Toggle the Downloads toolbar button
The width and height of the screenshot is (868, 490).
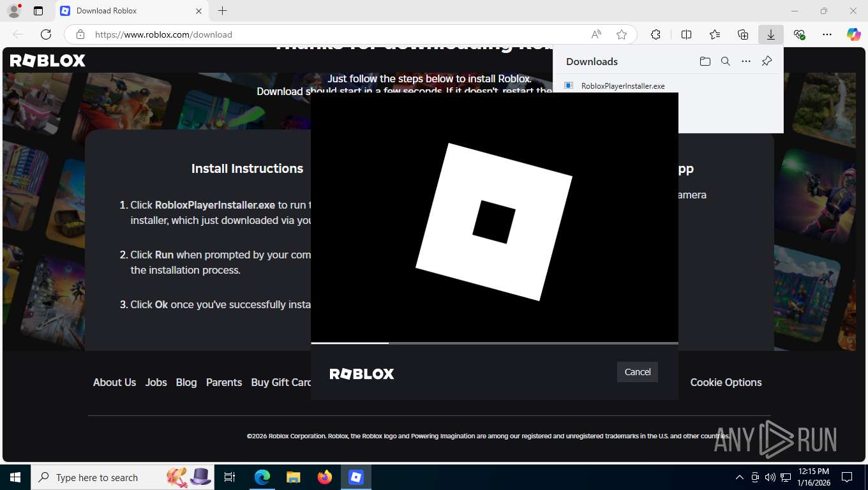point(771,34)
